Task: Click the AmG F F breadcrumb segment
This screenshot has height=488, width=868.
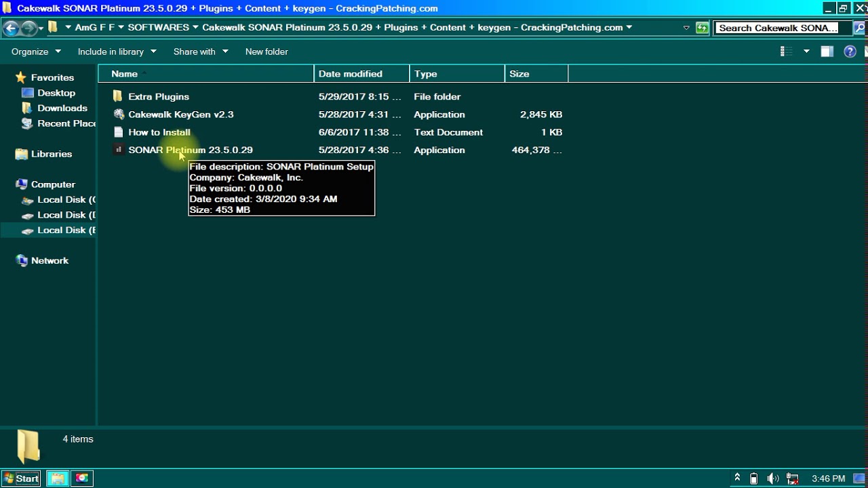Action: pos(94,28)
